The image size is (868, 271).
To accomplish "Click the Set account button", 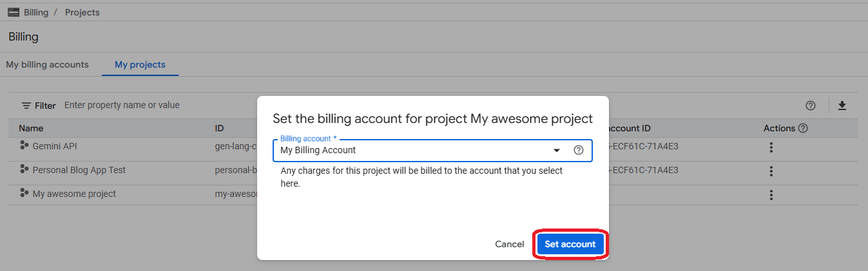I will [x=570, y=244].
